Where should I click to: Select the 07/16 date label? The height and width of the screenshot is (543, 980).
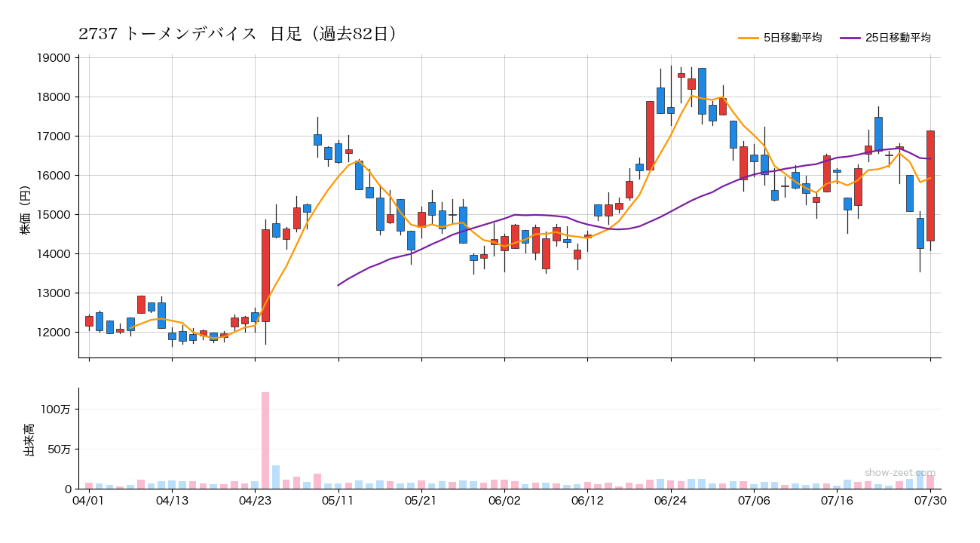click(x=837, y=501)
